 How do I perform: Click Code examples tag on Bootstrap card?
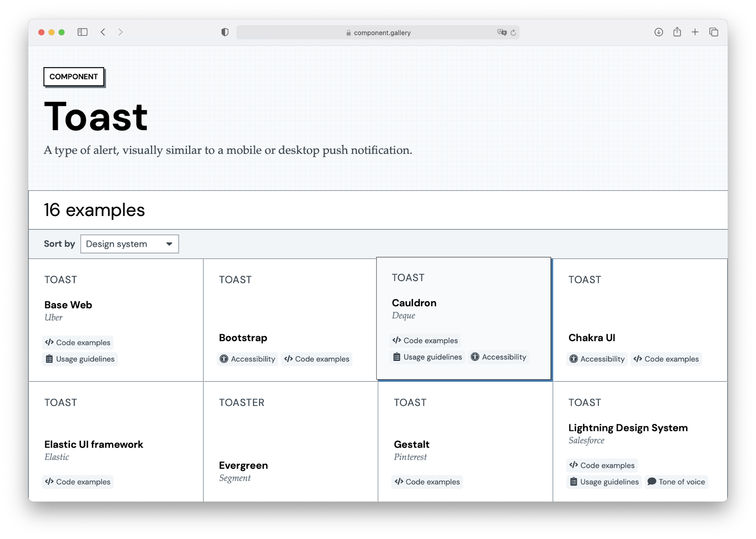[x=317, y=359]
